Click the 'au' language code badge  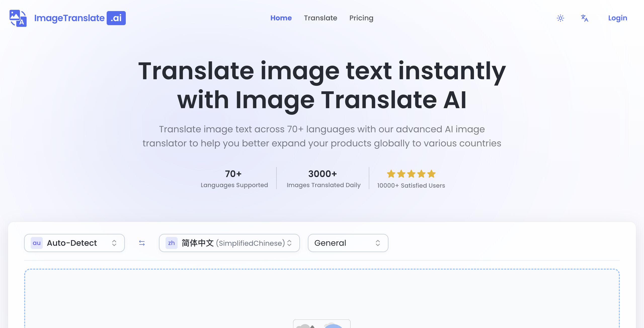(x=37, y=243)
